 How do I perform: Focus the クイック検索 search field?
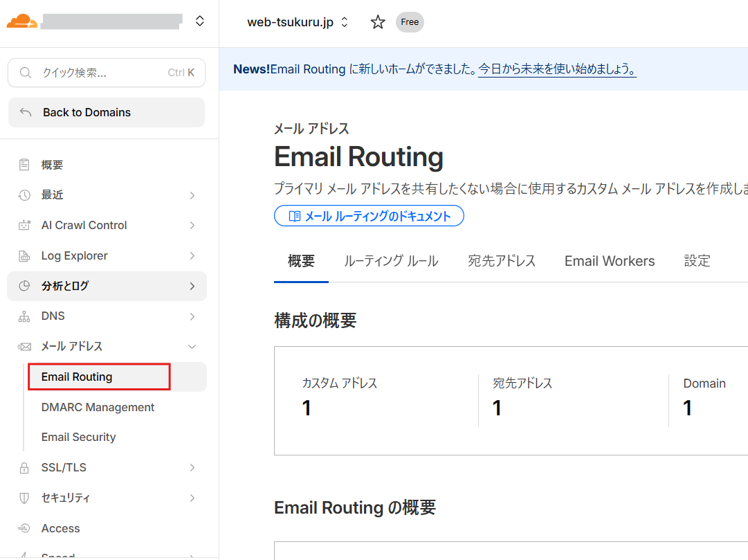click(x=104, y=73)
